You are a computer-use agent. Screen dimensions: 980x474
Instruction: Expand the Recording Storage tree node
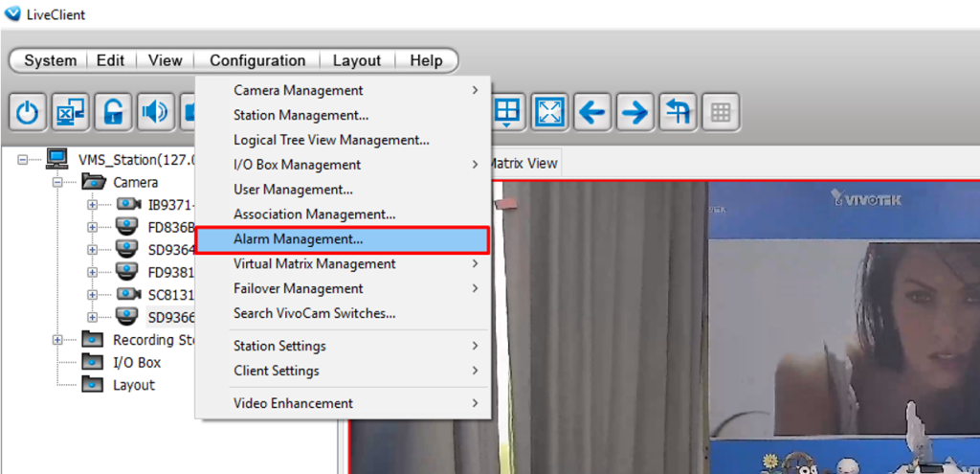coord(57,340)
